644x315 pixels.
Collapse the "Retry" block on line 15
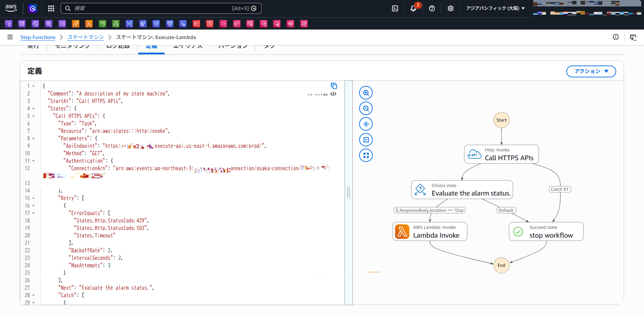pyautogui.click(x=33, y=198)
